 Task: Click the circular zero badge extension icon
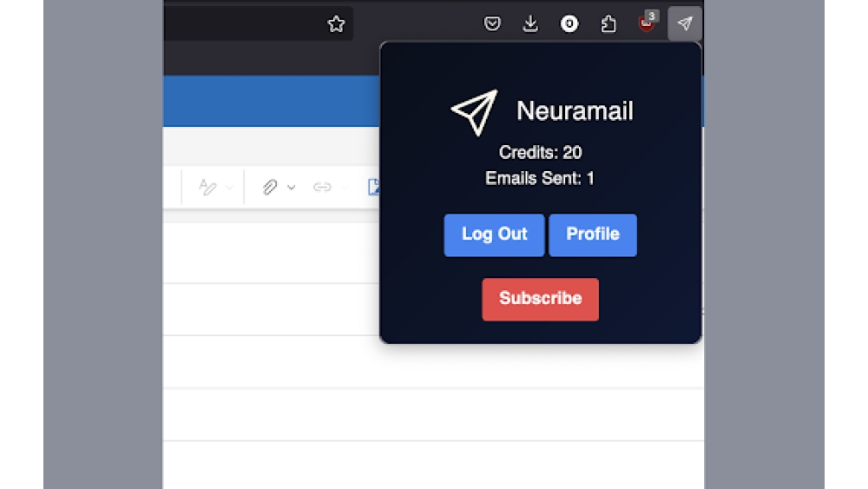point(569,23)
